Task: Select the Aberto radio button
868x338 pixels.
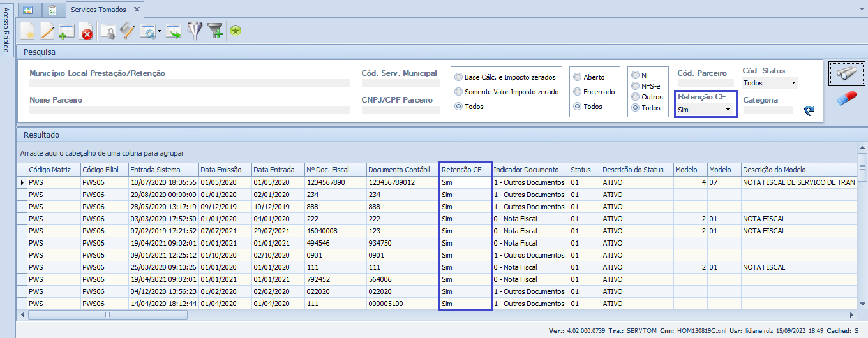Action: [x=577, y=77]
